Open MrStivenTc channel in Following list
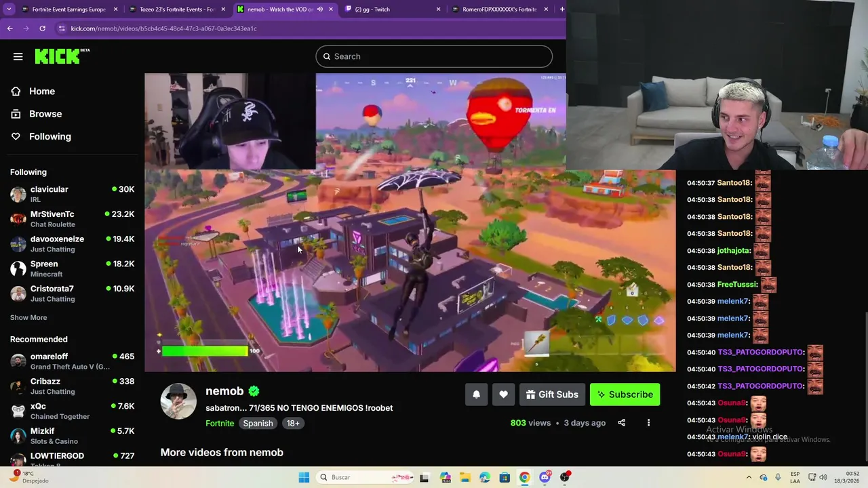Image resolution: width=868 pixels, height=488 pixels. click(72, 219)
